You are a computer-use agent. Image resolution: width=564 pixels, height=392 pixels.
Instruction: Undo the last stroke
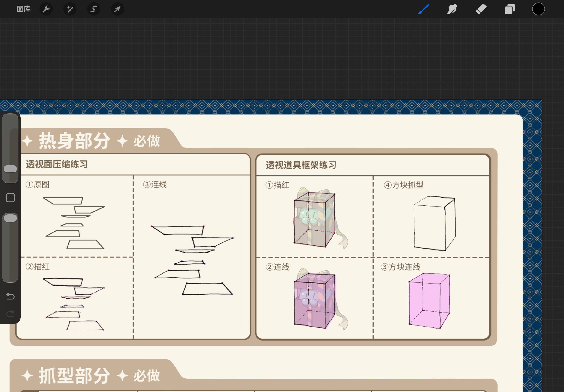(x=10, y=296)
